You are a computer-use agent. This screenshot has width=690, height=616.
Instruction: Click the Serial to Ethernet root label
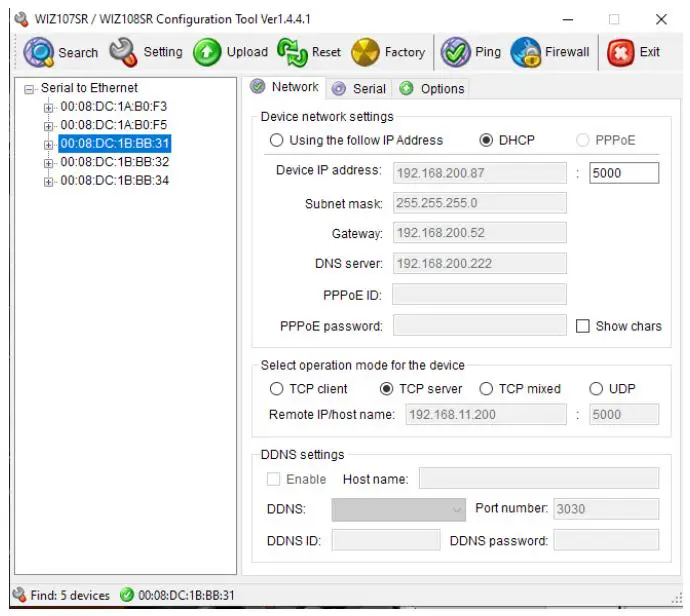click(x=89, y=88)
